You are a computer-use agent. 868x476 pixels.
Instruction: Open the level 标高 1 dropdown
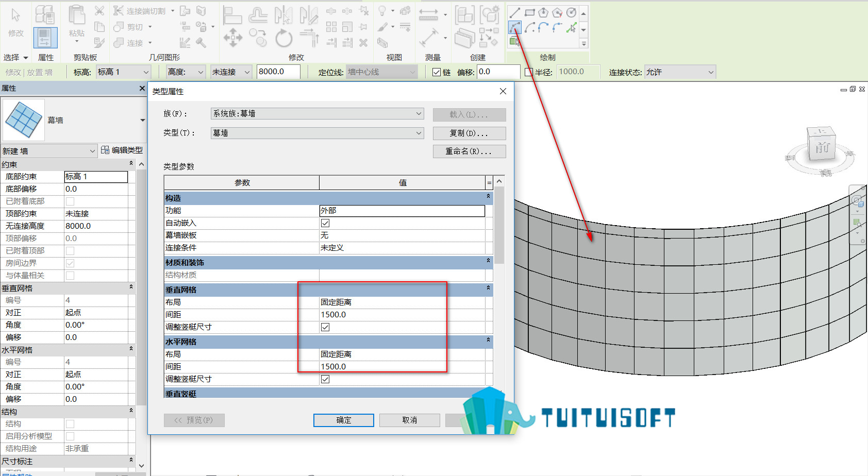click(123, 72)
